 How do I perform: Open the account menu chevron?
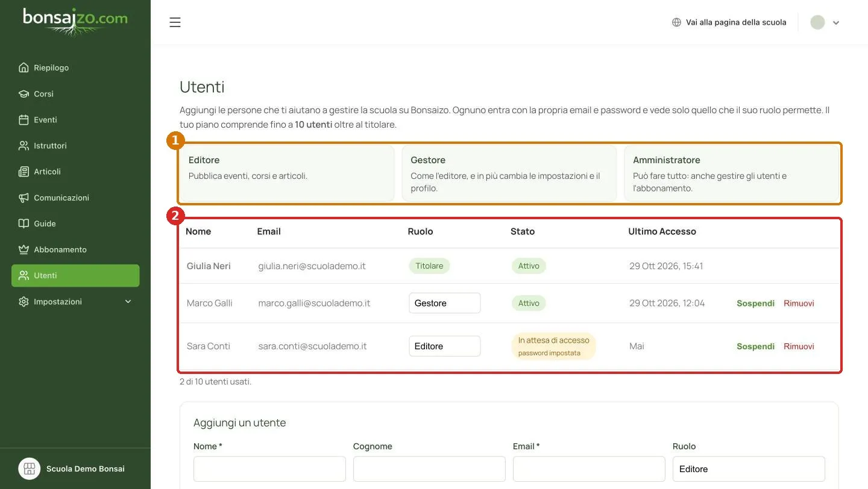point(836,23)
